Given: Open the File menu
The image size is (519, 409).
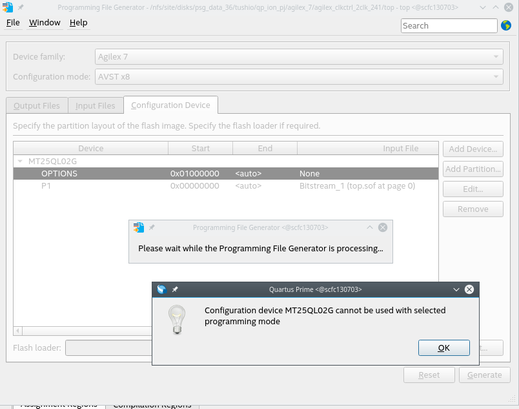Looking at the screenshot, I should coord(13,23).
